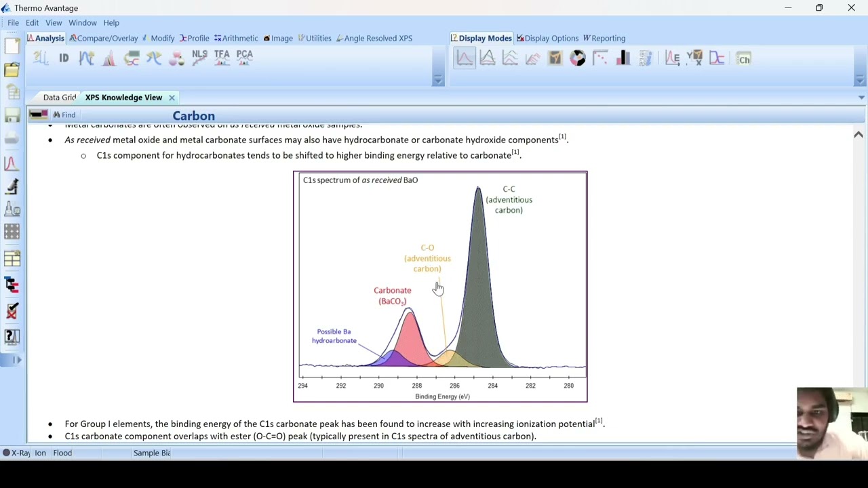Switch to the Profile ribbon tab
The width and height of the screenshot is (868, 488).
click(x=194, y=38)
